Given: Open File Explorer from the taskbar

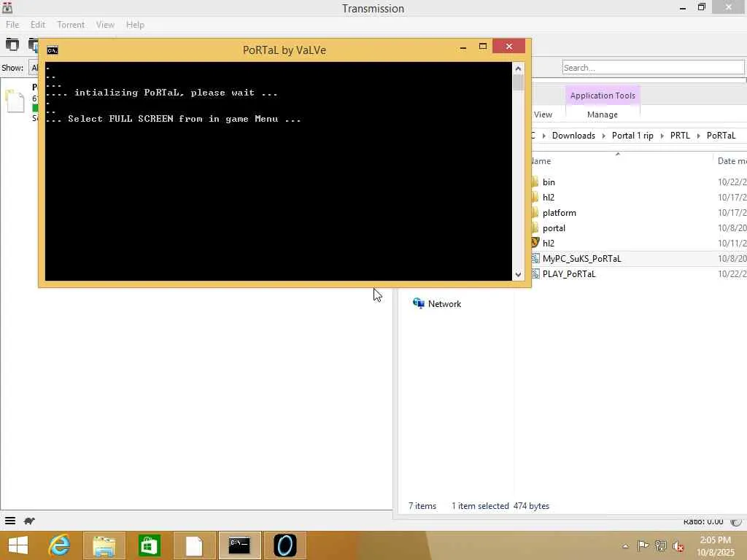Looking at the screenshot, I should [104, 545].
